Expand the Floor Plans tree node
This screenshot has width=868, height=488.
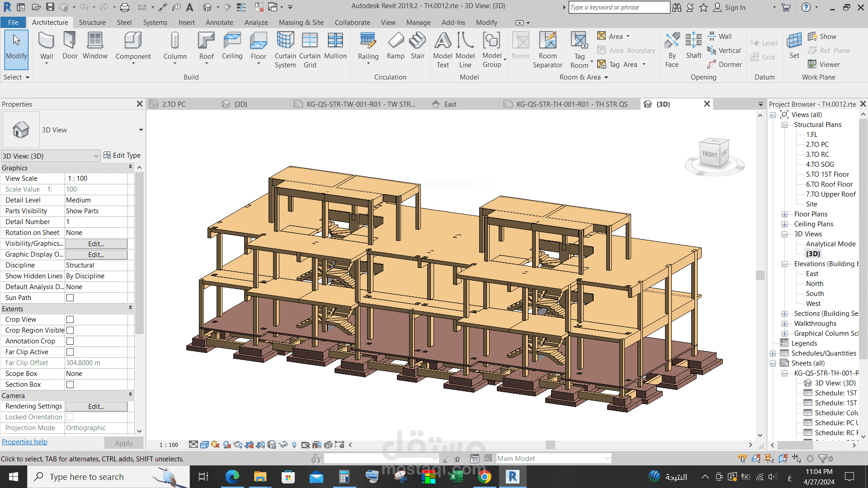click(x=784, y=214)
